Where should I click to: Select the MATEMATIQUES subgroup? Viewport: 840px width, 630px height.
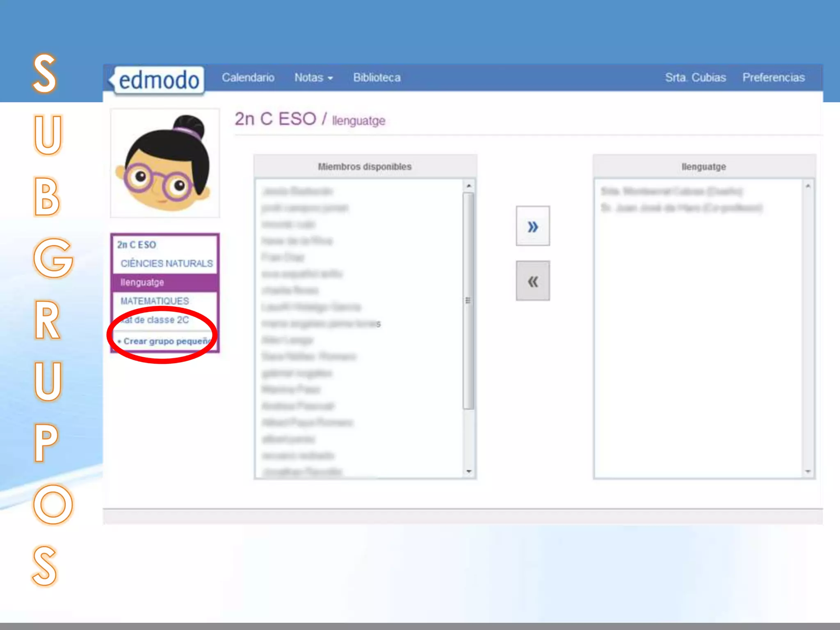[155, 301]
